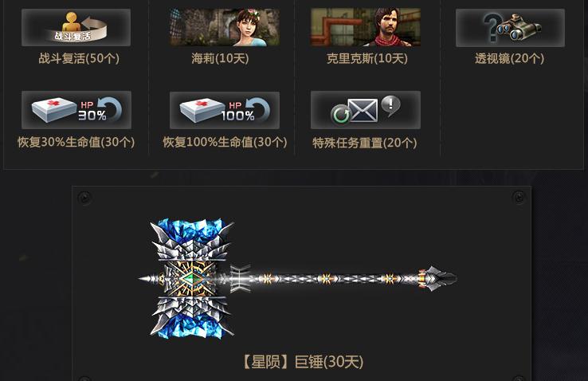Click the 战斗复活 revive item icon
588x381 pixels.
tap(76, 27)
